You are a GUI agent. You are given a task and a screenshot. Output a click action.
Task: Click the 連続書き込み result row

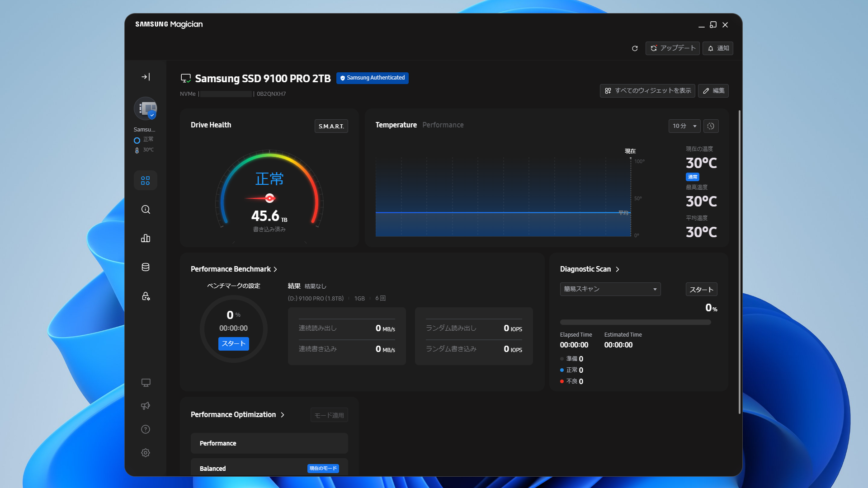347,349
